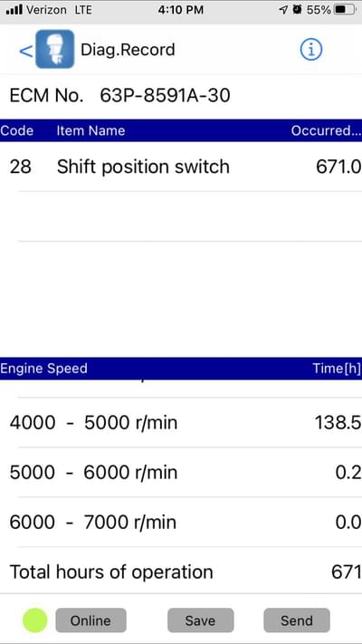Tap the green connection status indicator
This screenshot has height=644, width=362.
click(35, 620)
